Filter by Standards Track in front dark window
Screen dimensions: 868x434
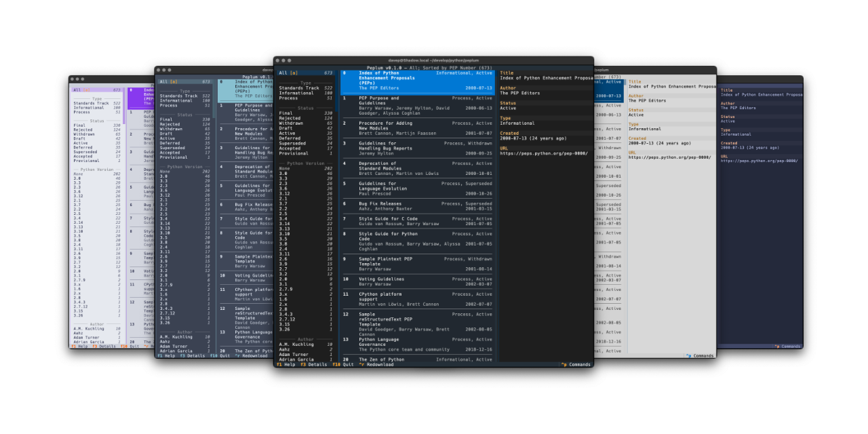(306, 88)
